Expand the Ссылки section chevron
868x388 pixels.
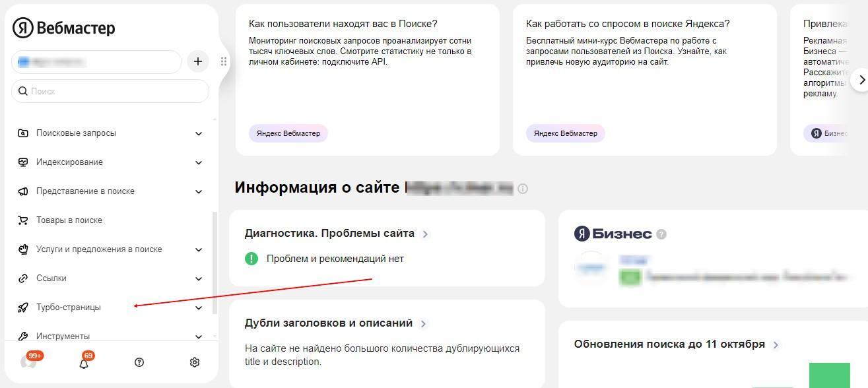pos(199,278)
